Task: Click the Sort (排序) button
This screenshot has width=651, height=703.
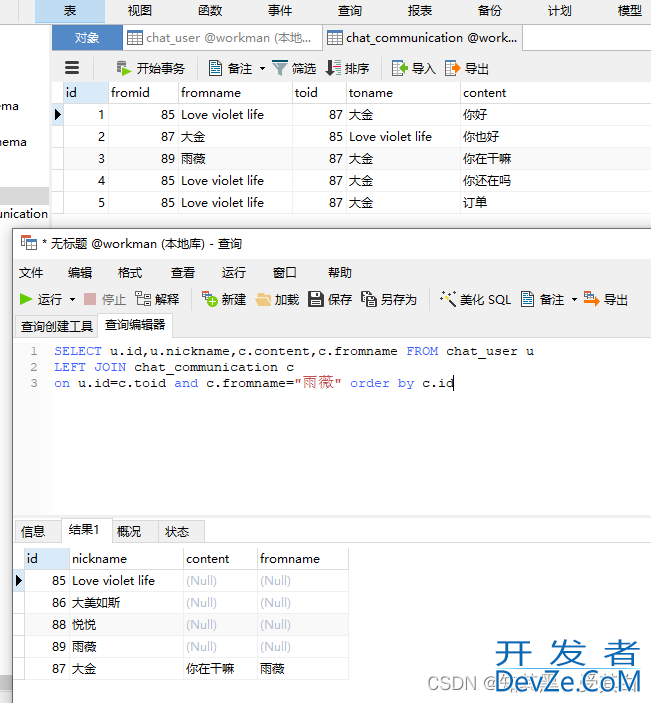Action: point(347,69)
